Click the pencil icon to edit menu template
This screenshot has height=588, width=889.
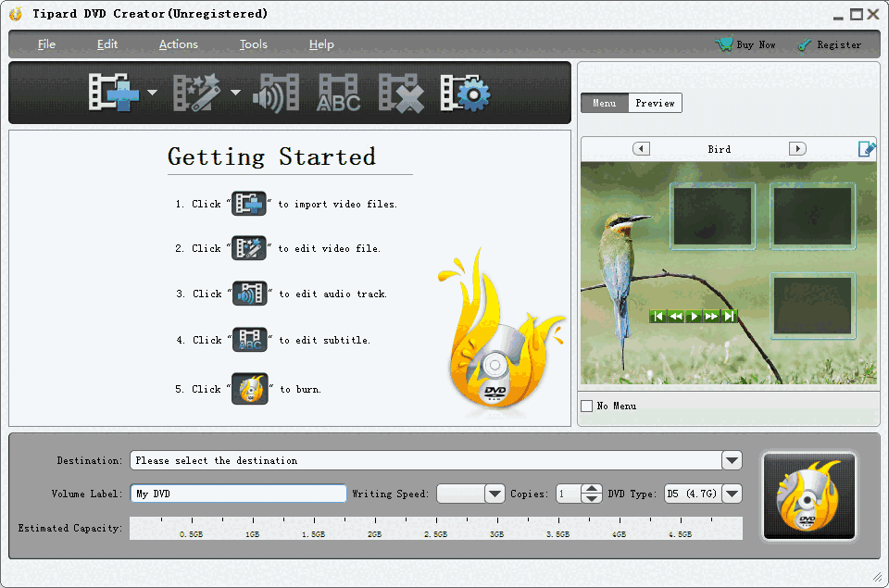coord(867,148)
